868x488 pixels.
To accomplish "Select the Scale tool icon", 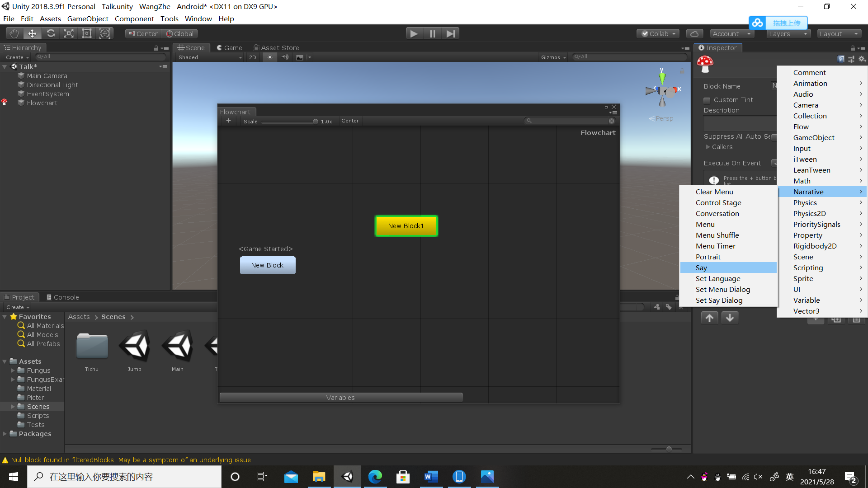I will 69,33.
